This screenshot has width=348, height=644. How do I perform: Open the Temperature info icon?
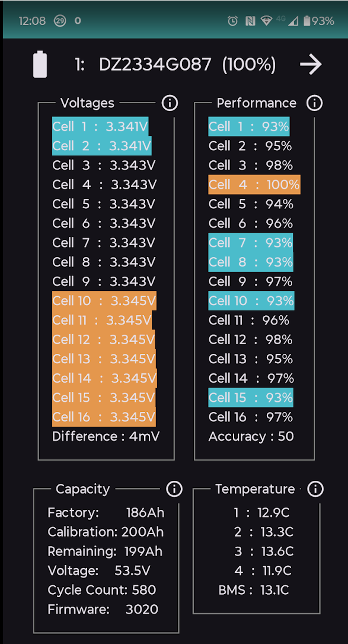coord(315,488)
